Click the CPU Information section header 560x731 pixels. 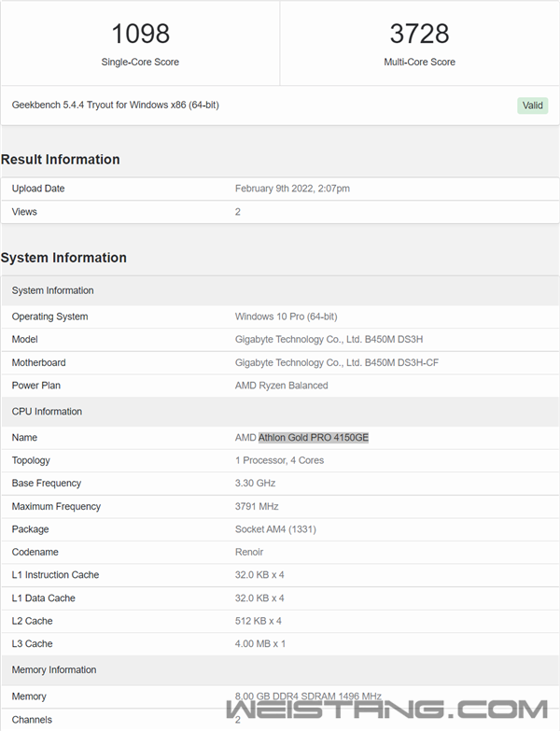coord(47,412)
